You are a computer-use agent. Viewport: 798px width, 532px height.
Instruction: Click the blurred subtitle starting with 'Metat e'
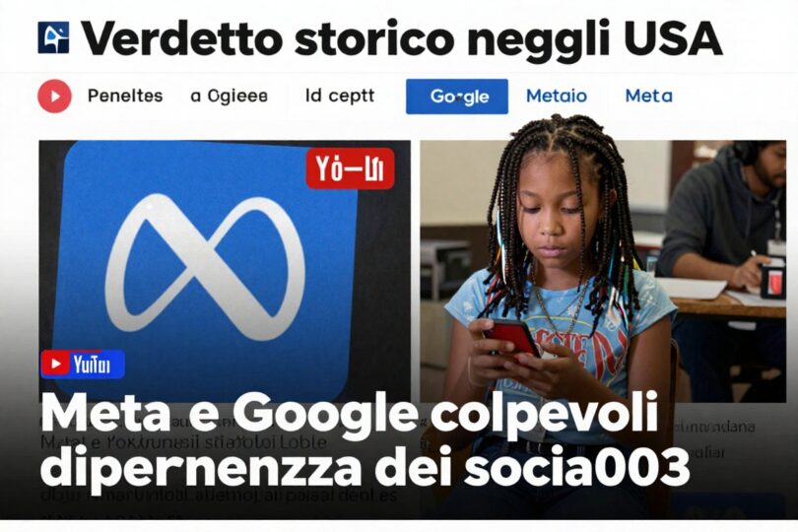pos(183,442)
